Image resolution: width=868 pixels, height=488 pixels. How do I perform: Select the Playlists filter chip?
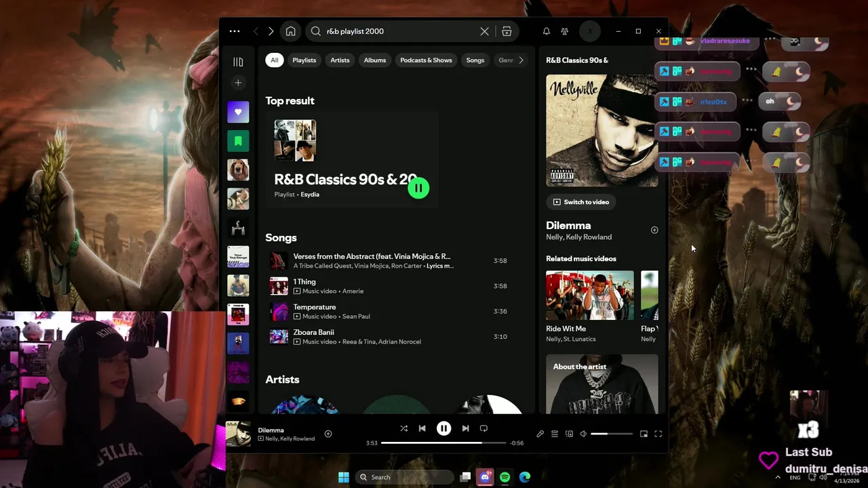coord(304,60)
